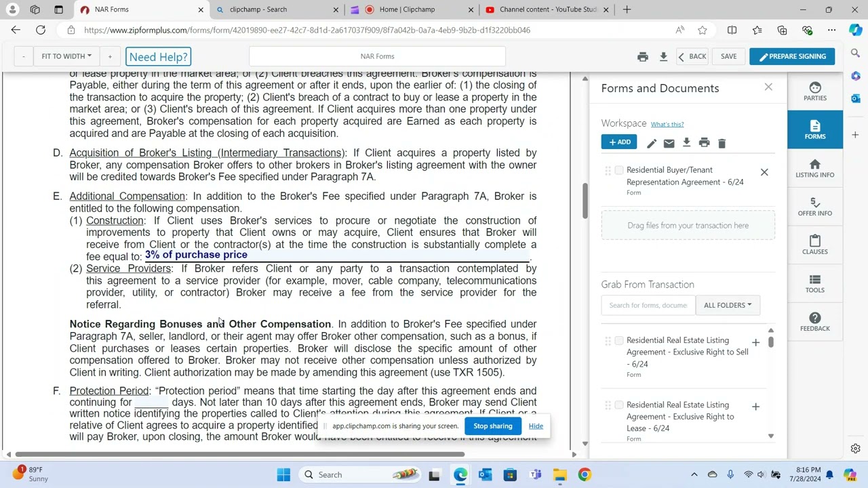Close the Forms and Documents panel
868x488 pixels.
[768, 87]
